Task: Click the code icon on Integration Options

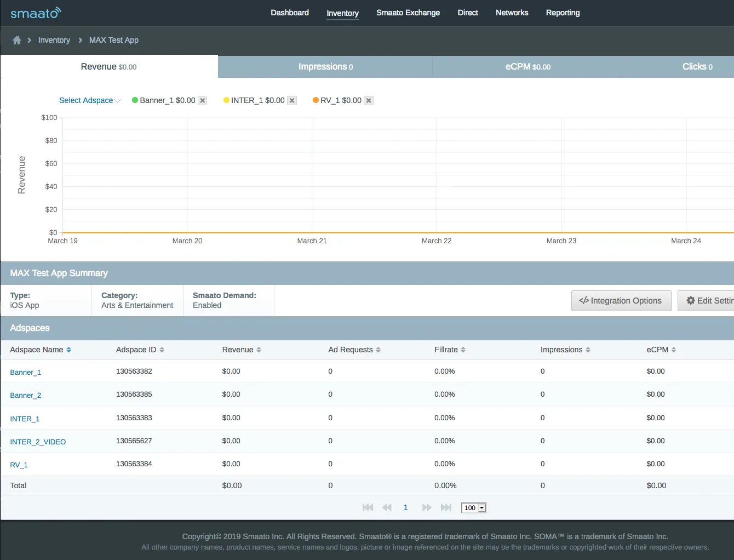Action: [583, 300]
